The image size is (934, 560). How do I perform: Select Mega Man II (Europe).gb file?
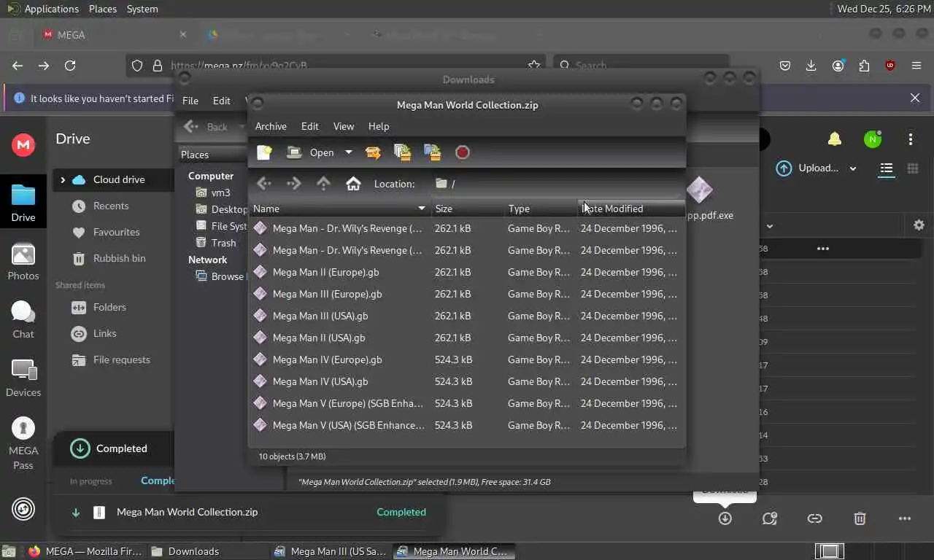[x=467, y=272]
